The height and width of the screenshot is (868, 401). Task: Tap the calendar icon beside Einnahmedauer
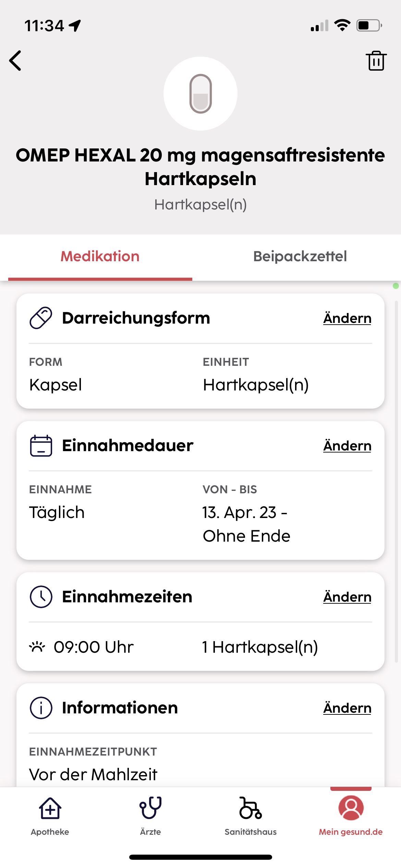click(x=41, y=446)
